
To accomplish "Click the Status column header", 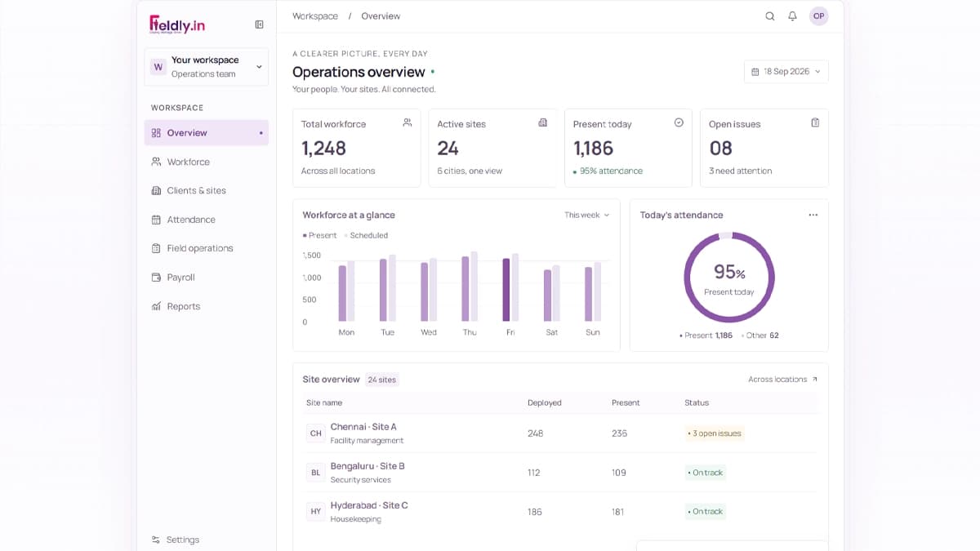I will tap(697, 402).
